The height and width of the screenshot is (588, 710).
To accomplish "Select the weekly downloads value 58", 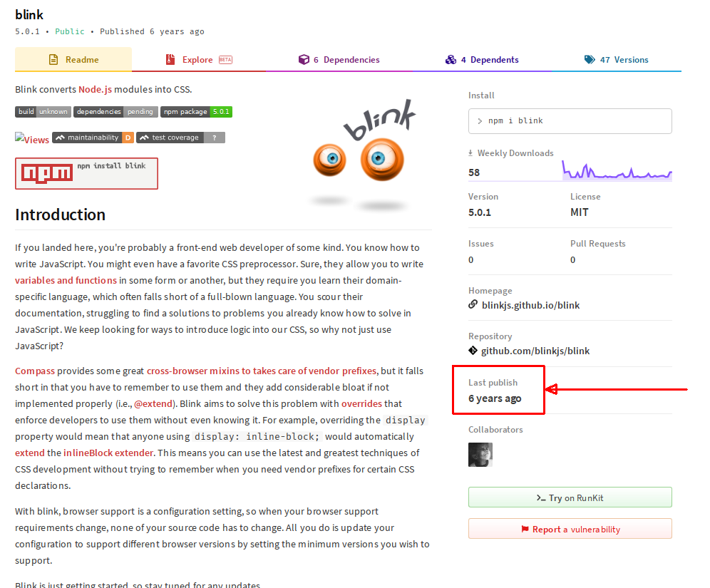I will pyautogui.click(x=474, y=172).
